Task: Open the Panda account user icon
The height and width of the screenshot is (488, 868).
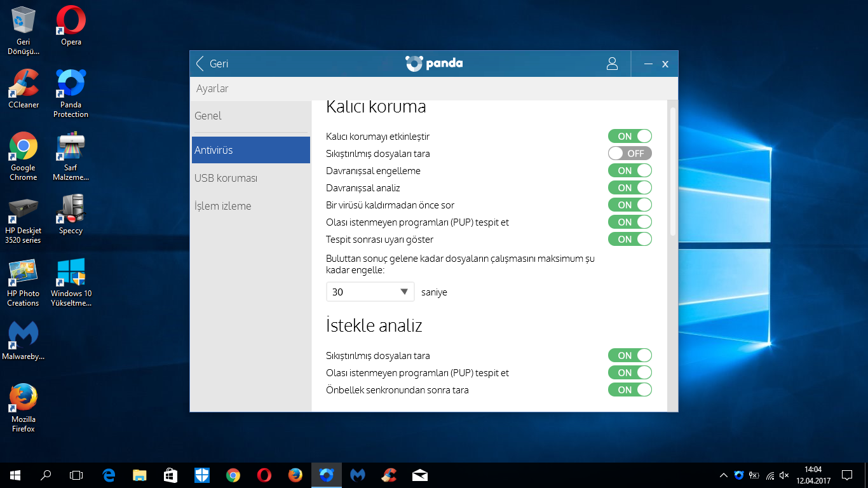Action: tap(612, 64)
